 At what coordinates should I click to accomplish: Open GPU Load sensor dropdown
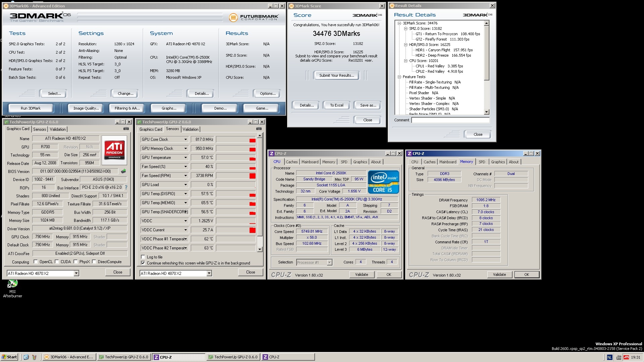coord(185,185)
